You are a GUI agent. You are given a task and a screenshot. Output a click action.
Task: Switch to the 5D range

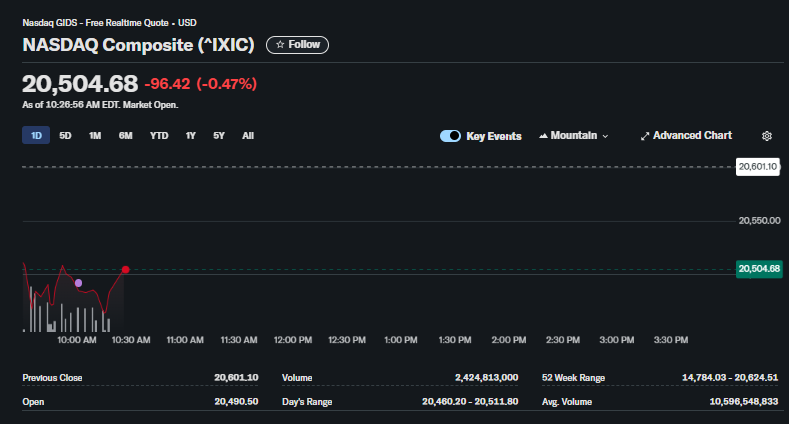pyautogui.click(x=65, y=136)
